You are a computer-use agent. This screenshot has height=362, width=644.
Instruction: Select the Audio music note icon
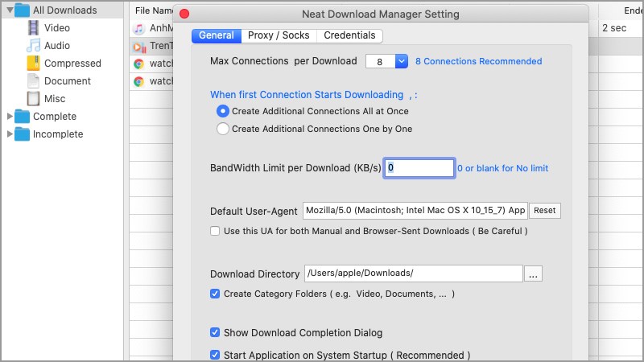click(x=33, y=46)
